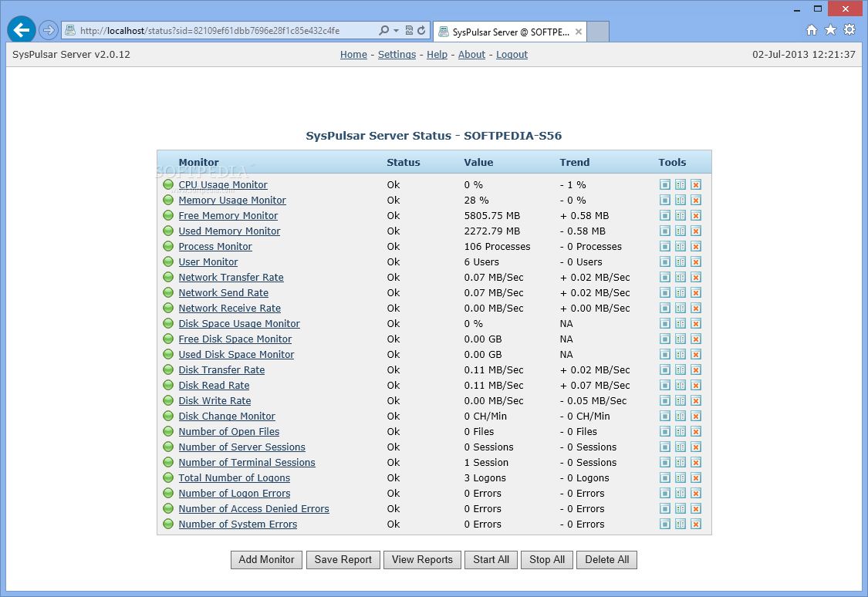Refresh the page using the reload icon

pos(421,30)
